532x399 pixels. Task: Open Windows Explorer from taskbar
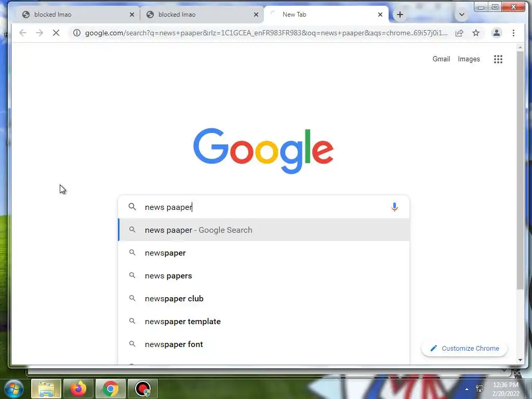point(46,389)
